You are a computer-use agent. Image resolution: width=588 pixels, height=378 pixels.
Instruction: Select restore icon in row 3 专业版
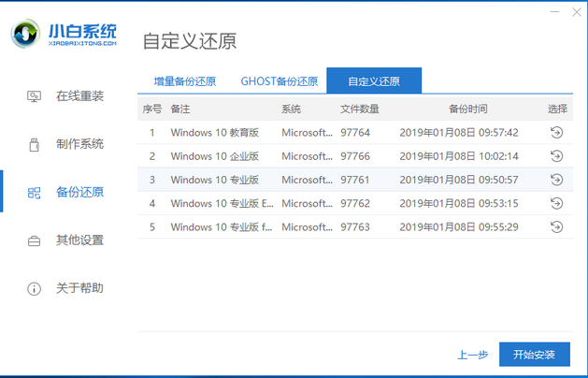click(556, 180)
